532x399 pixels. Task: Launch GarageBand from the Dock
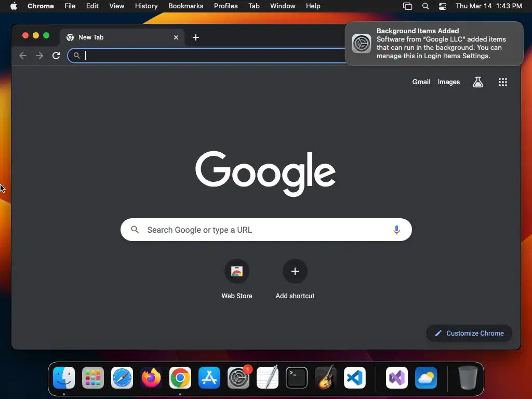click(326, 378)
